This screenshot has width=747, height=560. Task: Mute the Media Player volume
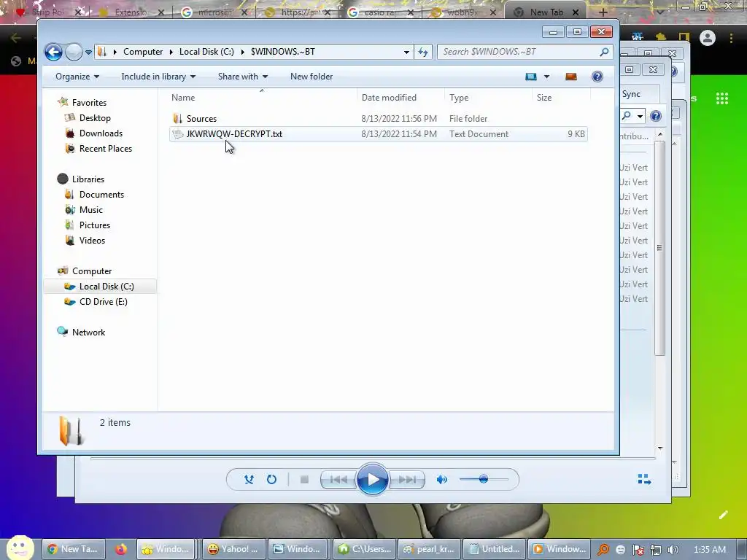[441, 480]
